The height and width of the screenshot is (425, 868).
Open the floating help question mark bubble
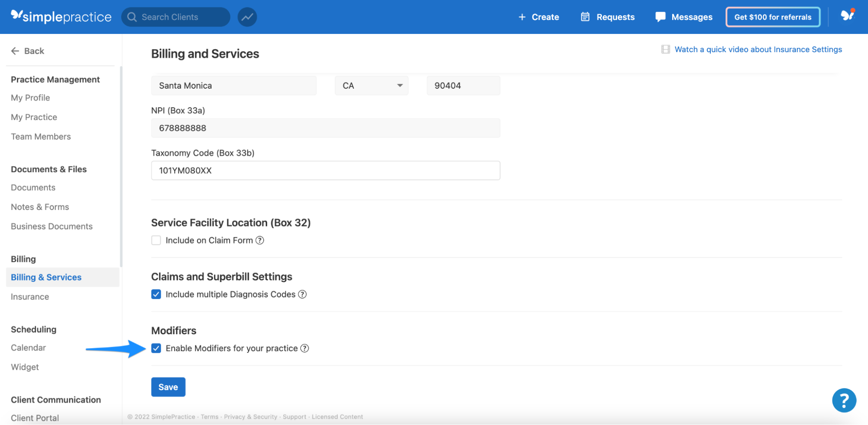click(x=844, y=400)
